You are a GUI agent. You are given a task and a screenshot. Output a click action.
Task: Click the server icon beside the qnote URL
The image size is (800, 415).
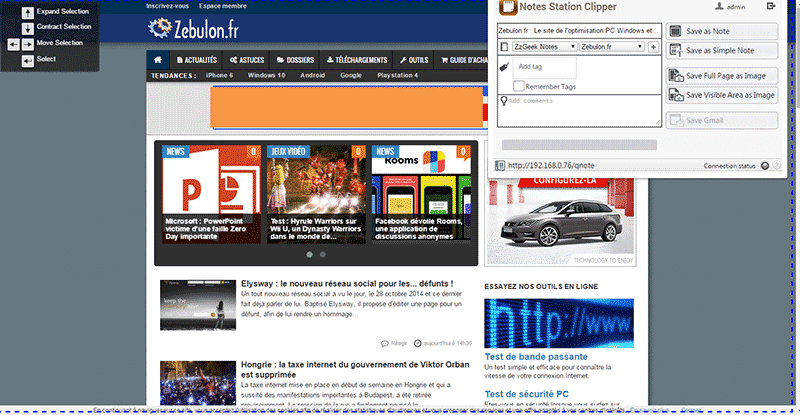coord(500,165)
